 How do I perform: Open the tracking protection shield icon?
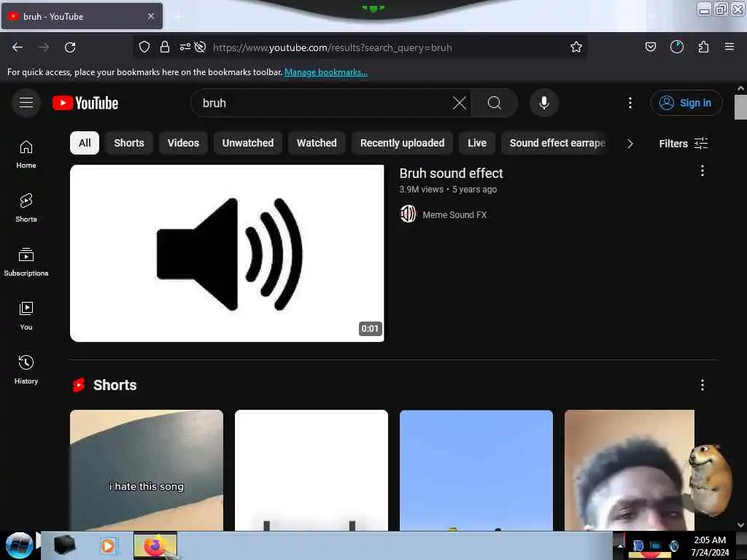tap(144, 47)
